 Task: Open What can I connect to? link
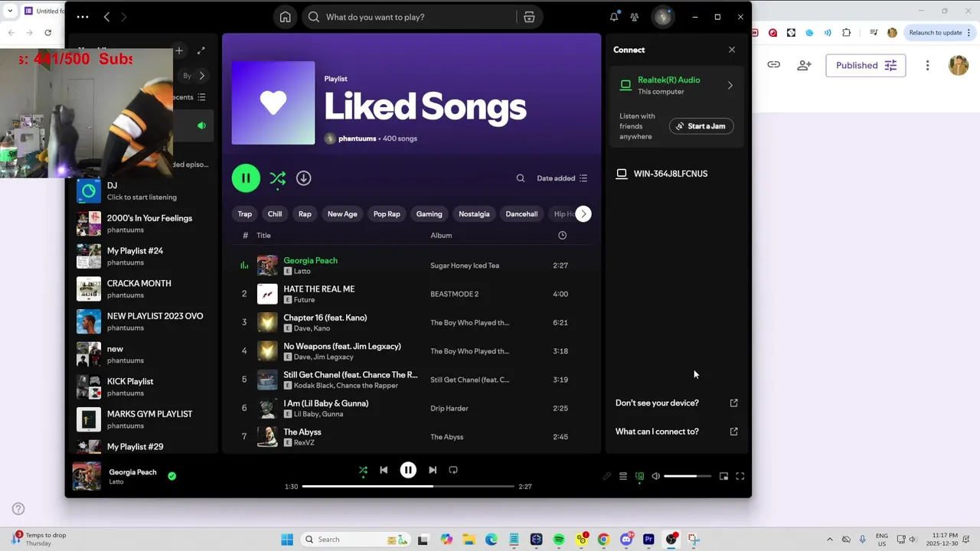pos(676,432)
